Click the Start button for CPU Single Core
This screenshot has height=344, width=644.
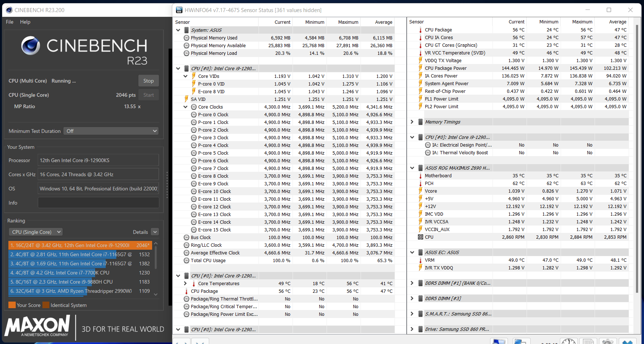[x=148, y=95]
